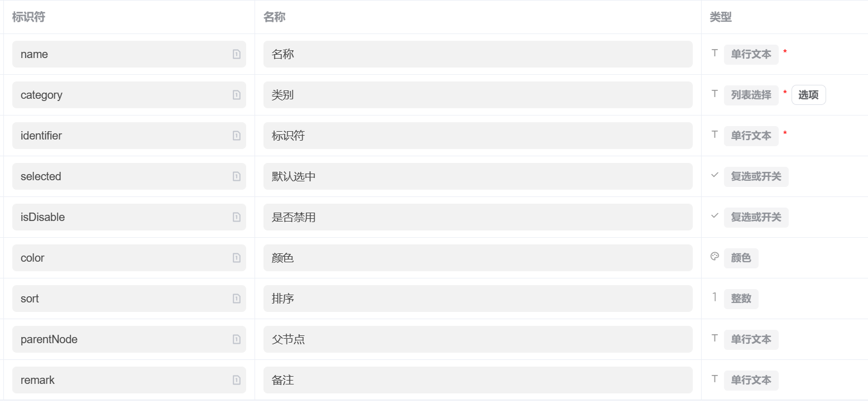Click the 整数 type tag in the sort row
This screenshot has width=868, height=404.
pyautogui.click(x=741, y=299)
